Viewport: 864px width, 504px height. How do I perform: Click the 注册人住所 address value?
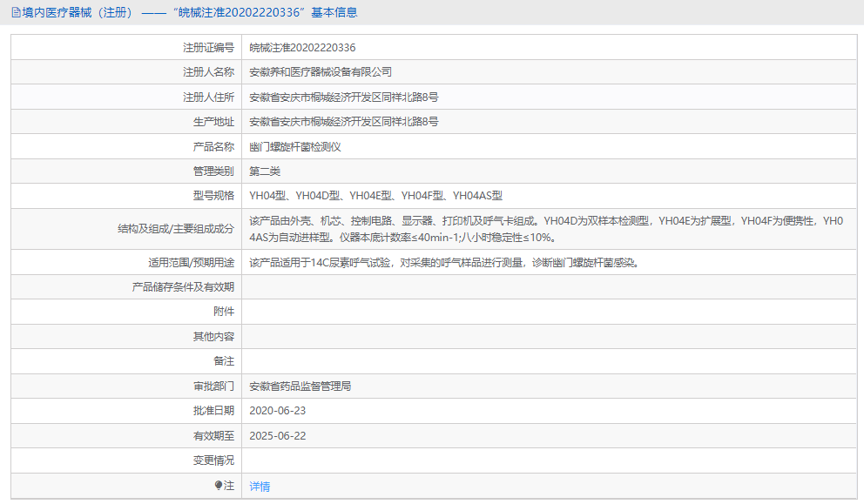tap(344, 97)
